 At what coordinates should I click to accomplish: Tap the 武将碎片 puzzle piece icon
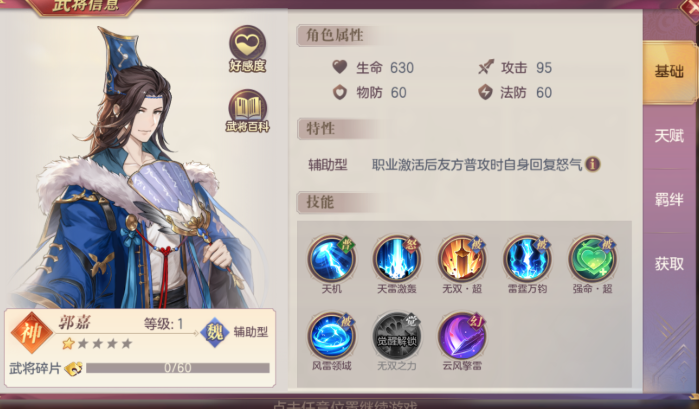point(74,368)
